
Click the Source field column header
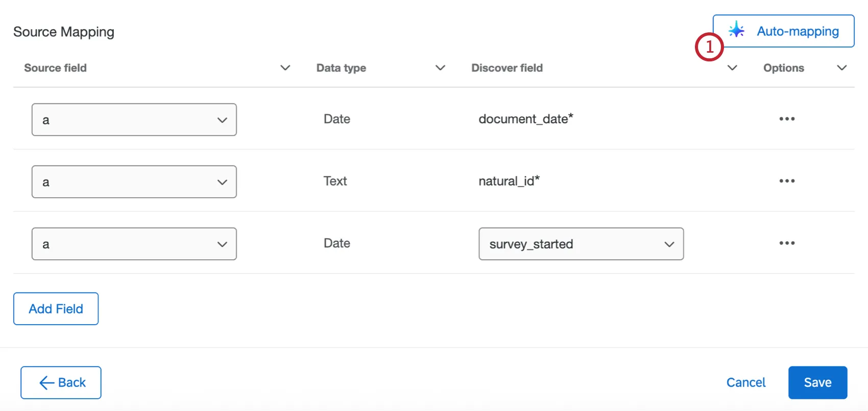pyautogui.click(x=55, y=68)
